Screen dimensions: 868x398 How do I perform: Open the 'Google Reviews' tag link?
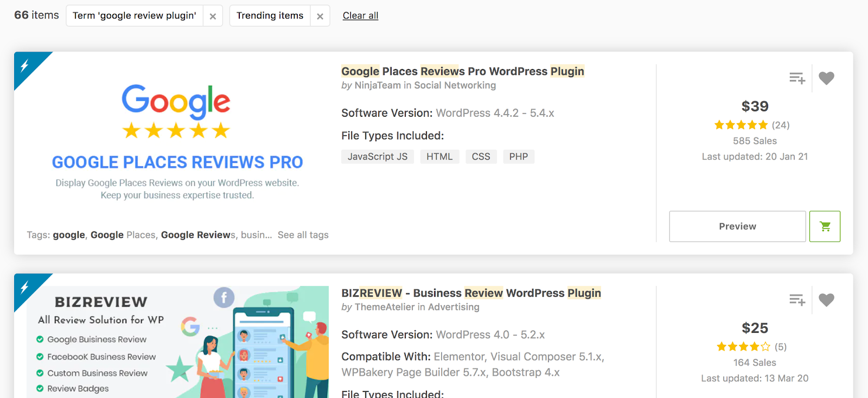(x=198, y=235)
